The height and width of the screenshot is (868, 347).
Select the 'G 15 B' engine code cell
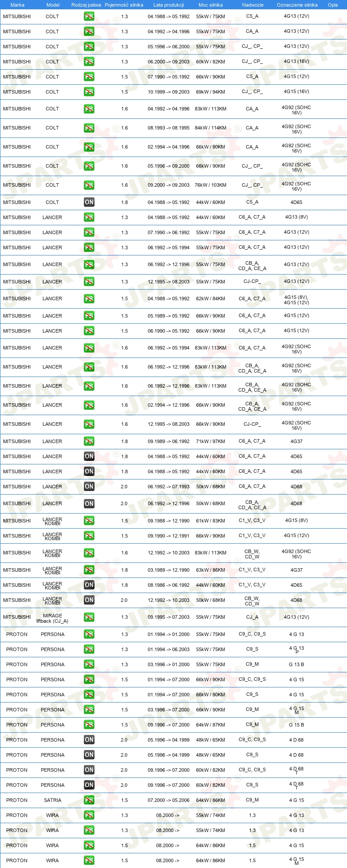pyautogui.click(x=296, y=725)
